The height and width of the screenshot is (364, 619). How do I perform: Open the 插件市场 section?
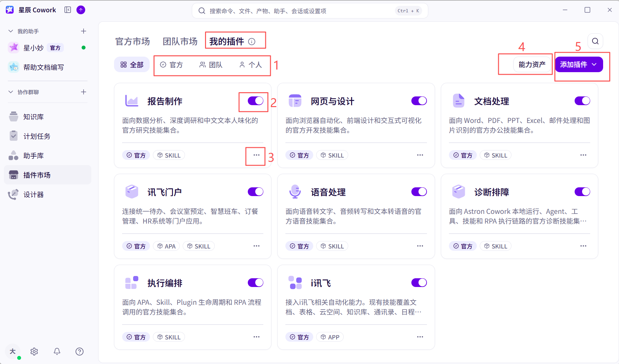(x=48, y=175)
